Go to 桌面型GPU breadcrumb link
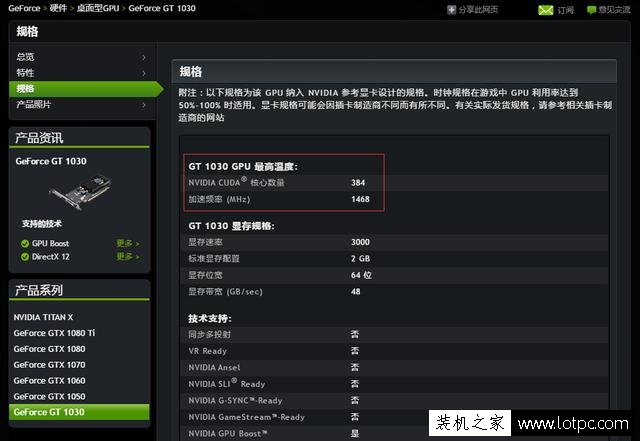The height and width of the screenshot is (441, 640). click(x=98, y=8)
